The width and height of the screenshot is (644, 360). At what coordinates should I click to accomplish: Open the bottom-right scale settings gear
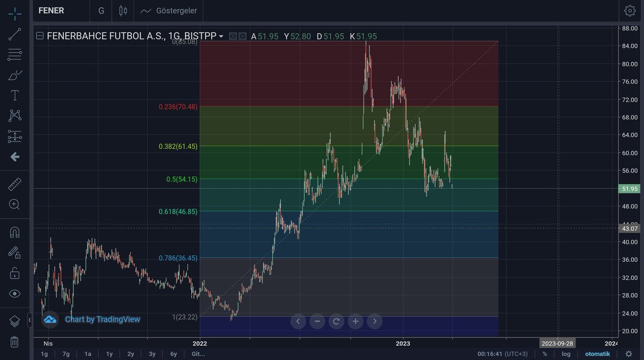tap(628, 354)
